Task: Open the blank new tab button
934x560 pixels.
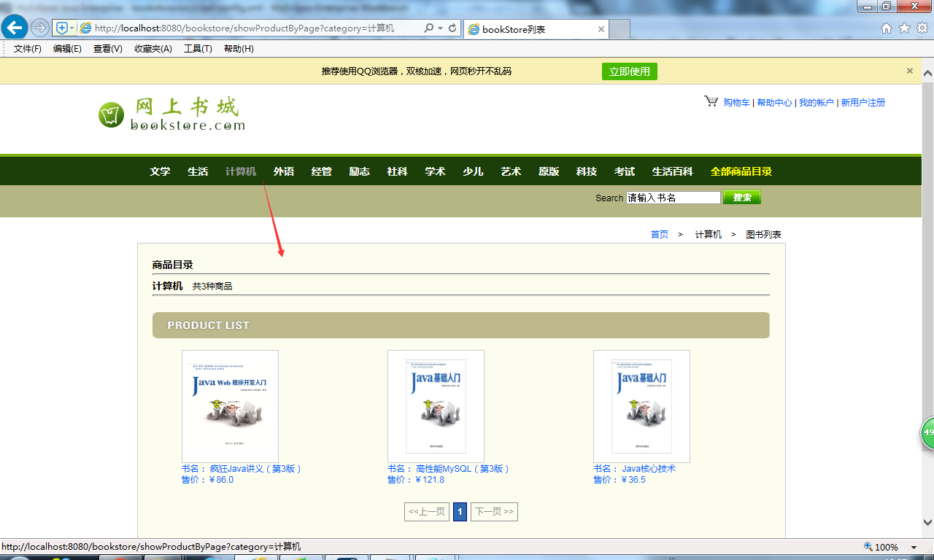Action: (x=620, y=29)
